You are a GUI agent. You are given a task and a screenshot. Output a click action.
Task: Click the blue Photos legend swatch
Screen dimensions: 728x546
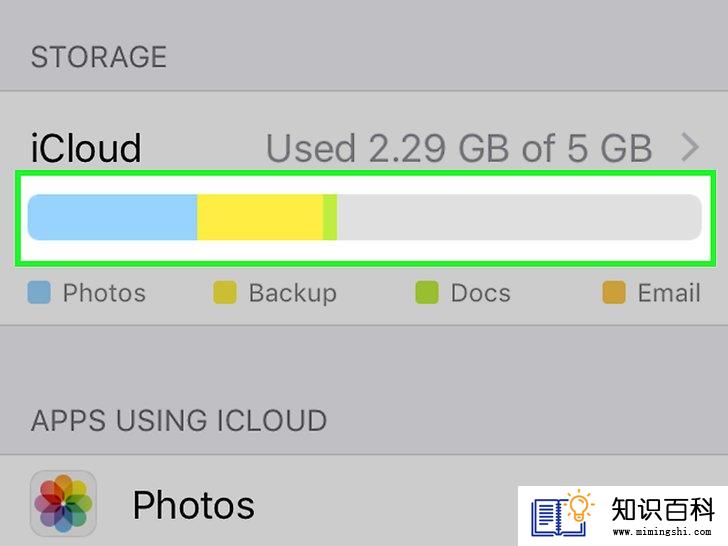click(39, 292)
